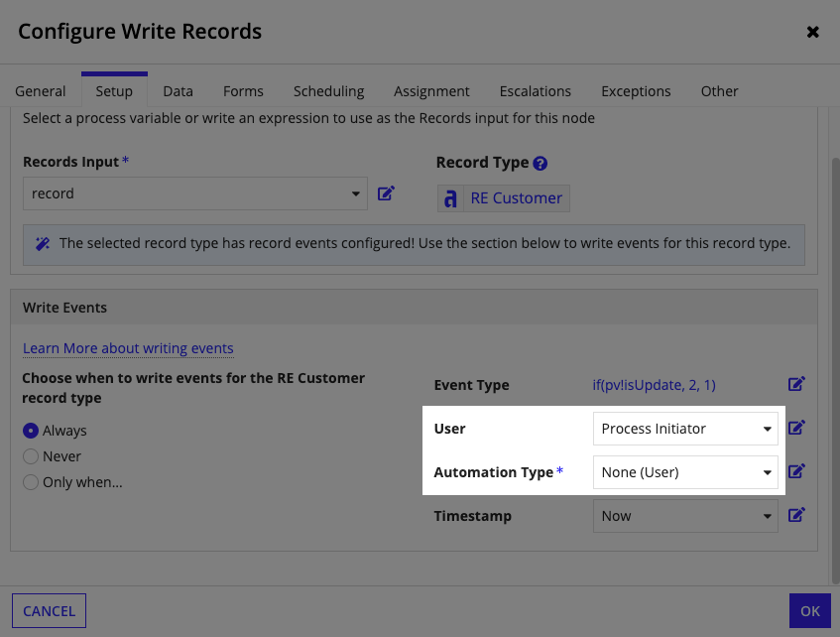Click the CANCEL button
Screen dimensions: 840x637
49,611
